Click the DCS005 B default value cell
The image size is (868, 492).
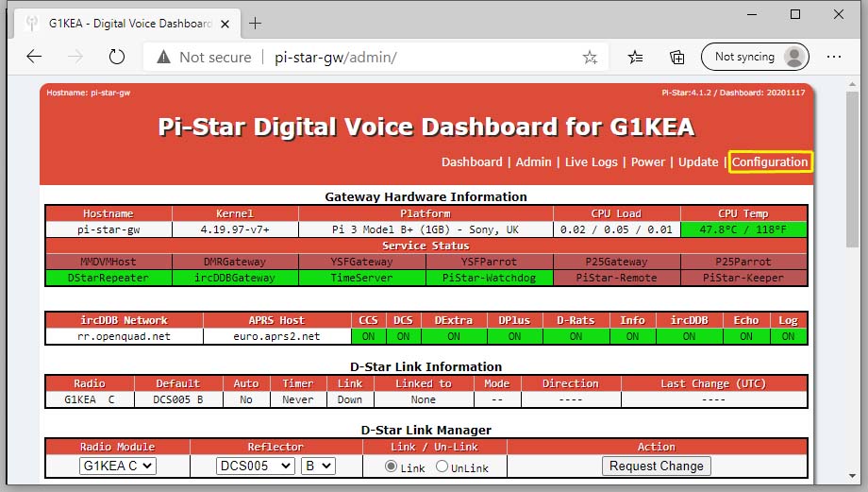click(178, 399)
